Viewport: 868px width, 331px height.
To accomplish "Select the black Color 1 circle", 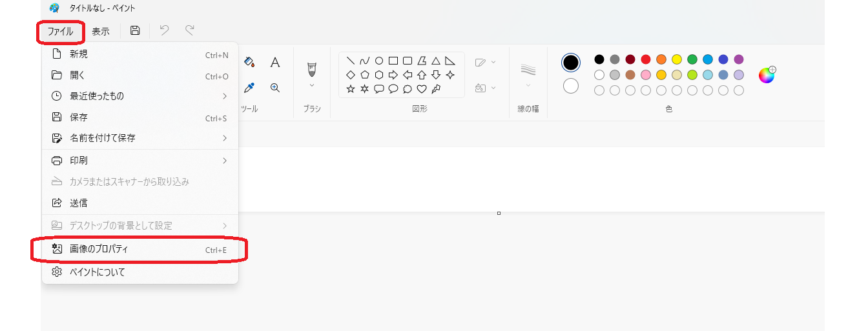I will [x=571, y=63].
